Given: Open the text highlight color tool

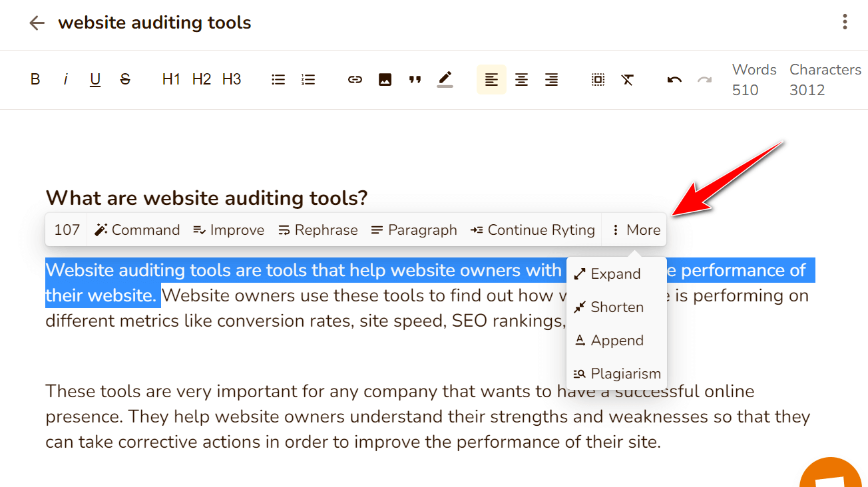Looking at the screenshot, I should pos(445,79).
